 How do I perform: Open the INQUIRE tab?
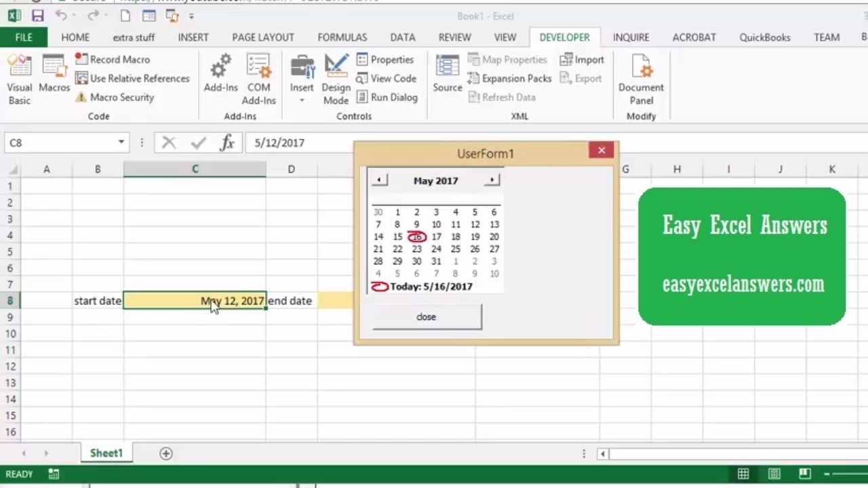pos(631,37)
